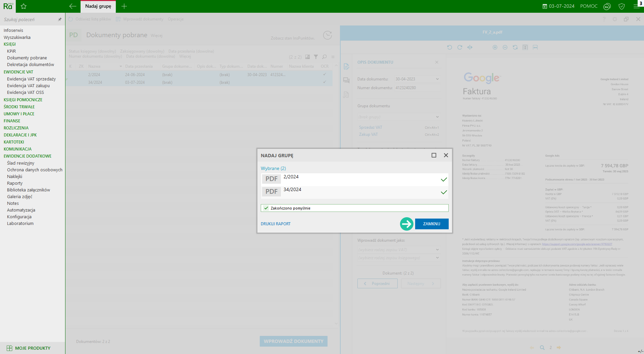Viewport: 644px width, 354px height.
Task: Select PDF document 2/2024 in dialog
Action: (354, 179)
